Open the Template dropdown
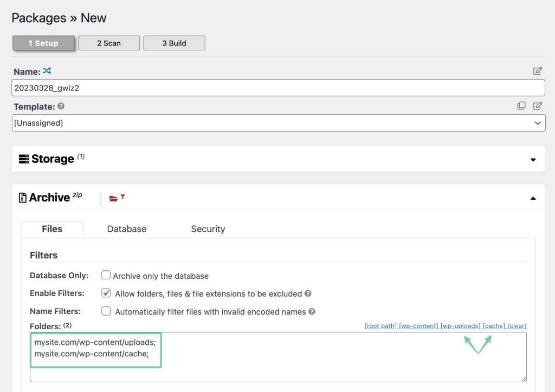Screen dimensions: 555x392 (x=277, y=123)
